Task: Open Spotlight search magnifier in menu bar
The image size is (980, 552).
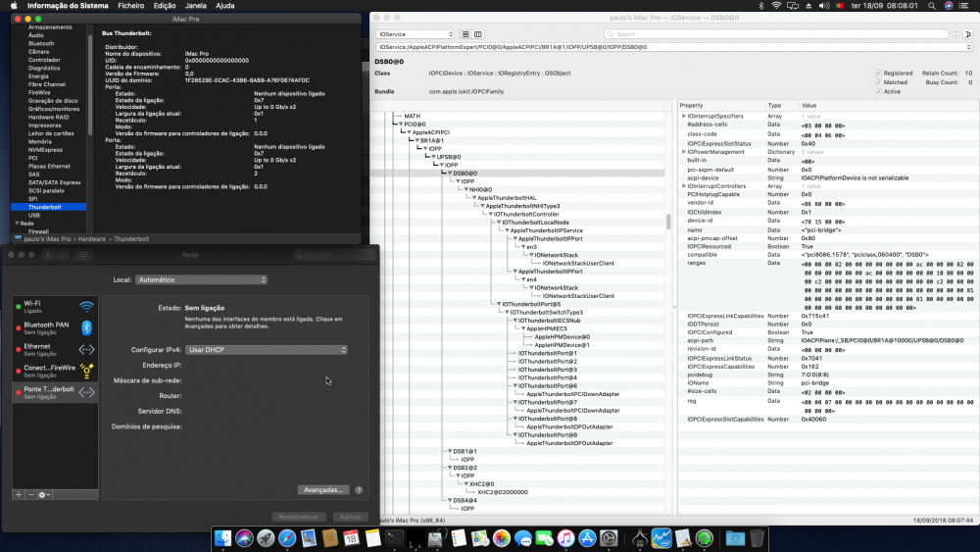Action: pyautogui.click(x=932, y=6)
